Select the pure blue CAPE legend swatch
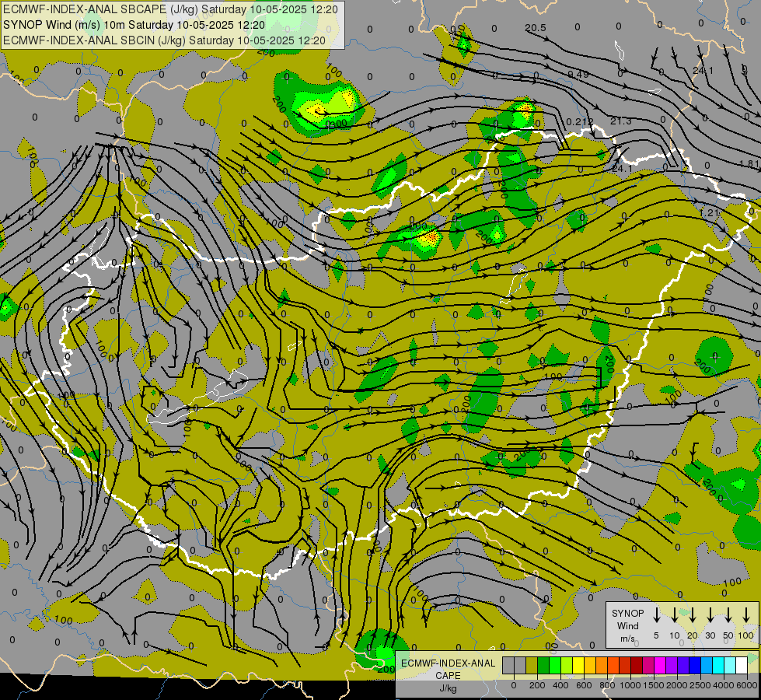761x700 pixels. tap(696, 666)
